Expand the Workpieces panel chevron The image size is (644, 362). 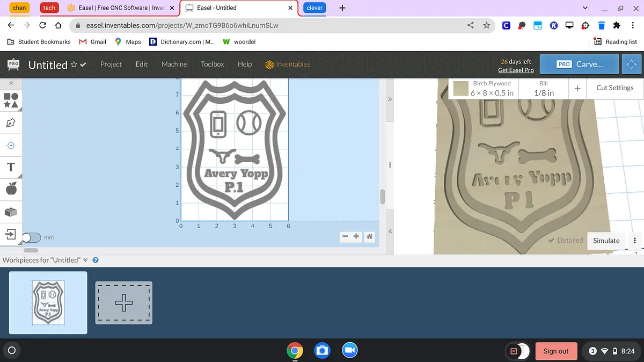[85, 260]
